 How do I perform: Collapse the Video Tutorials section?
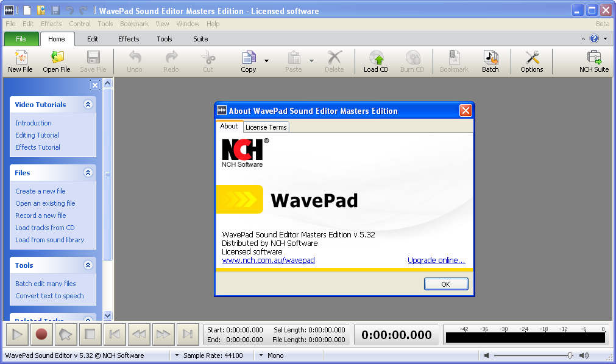[88, 104]
